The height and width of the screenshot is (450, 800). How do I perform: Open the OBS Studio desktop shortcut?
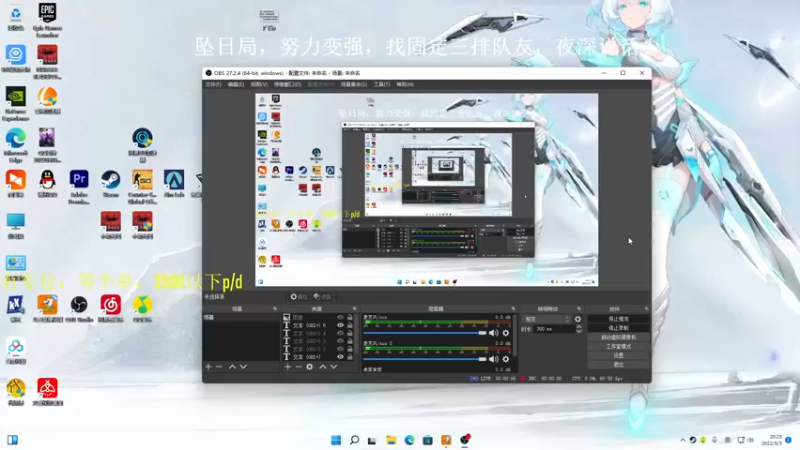[79, 309]
